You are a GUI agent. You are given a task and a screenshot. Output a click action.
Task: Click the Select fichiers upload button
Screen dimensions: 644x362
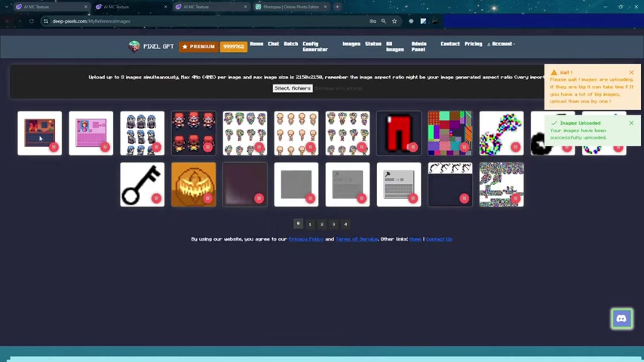pos(293,88)
